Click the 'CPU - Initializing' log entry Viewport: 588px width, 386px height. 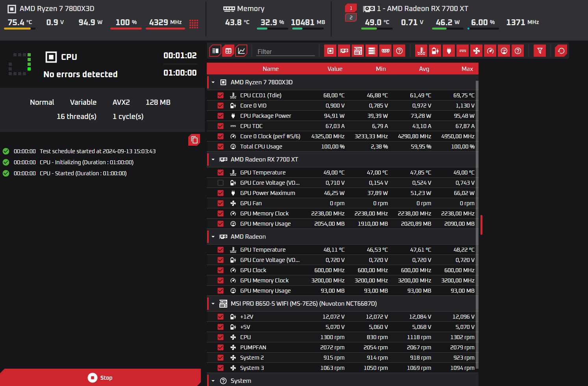click(87, 162)
